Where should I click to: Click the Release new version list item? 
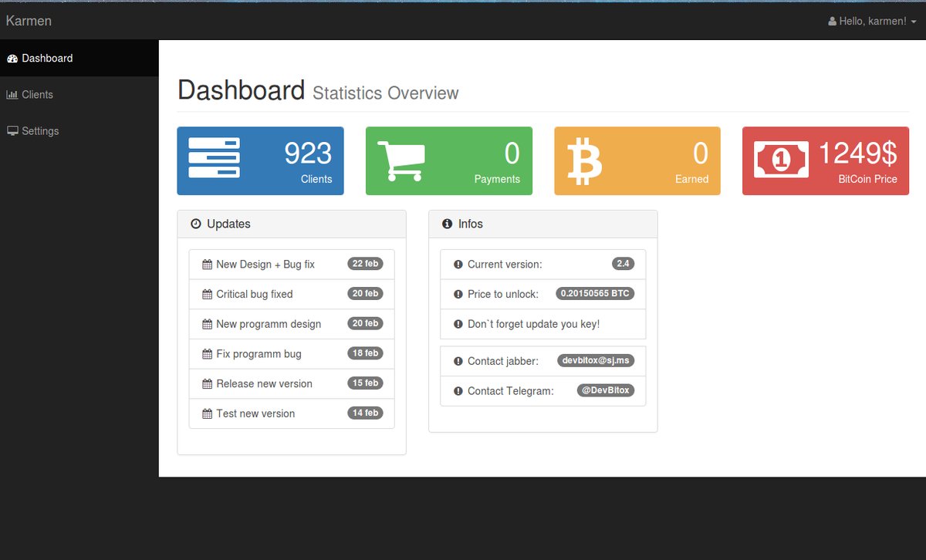tap(264, 384)
